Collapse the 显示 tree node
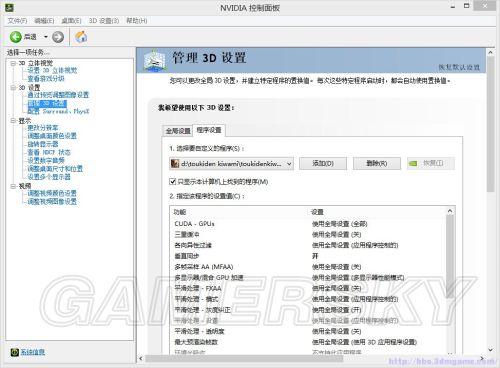The height and width of the screenshot is (368, 500). pos(13,120)
